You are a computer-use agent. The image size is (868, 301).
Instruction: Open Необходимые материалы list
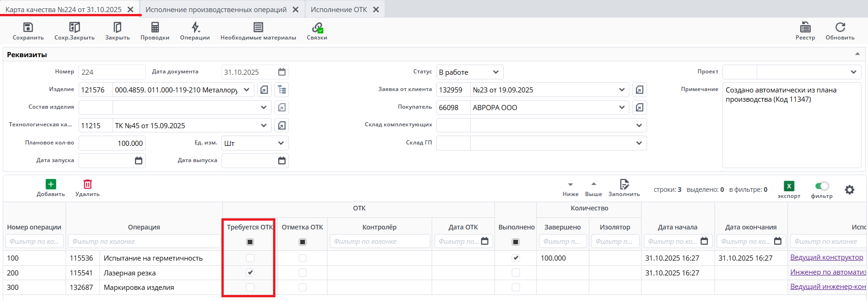[258, 28]
